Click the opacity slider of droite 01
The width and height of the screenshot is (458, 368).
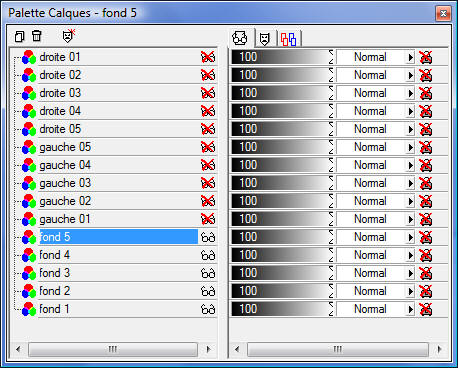click(x=283, y=57)
